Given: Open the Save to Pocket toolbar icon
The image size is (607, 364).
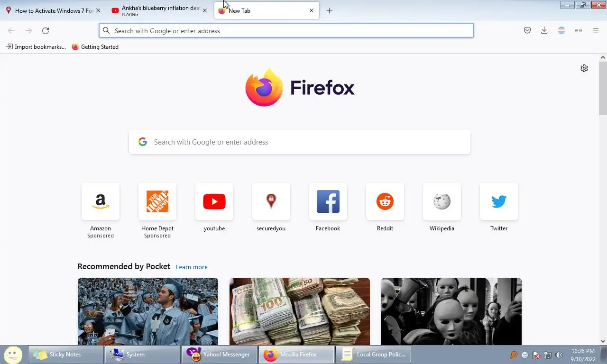Looking at the screenshot, I should click(527, 30).
